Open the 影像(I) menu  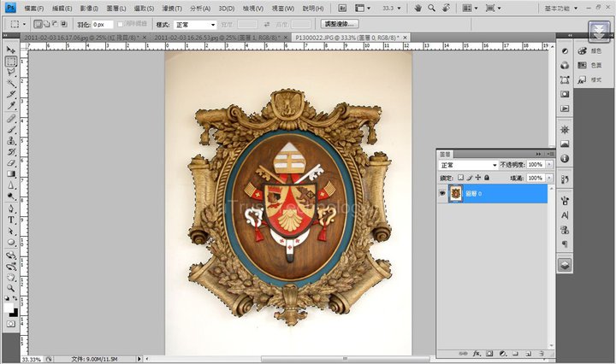(x=89, y=8)
